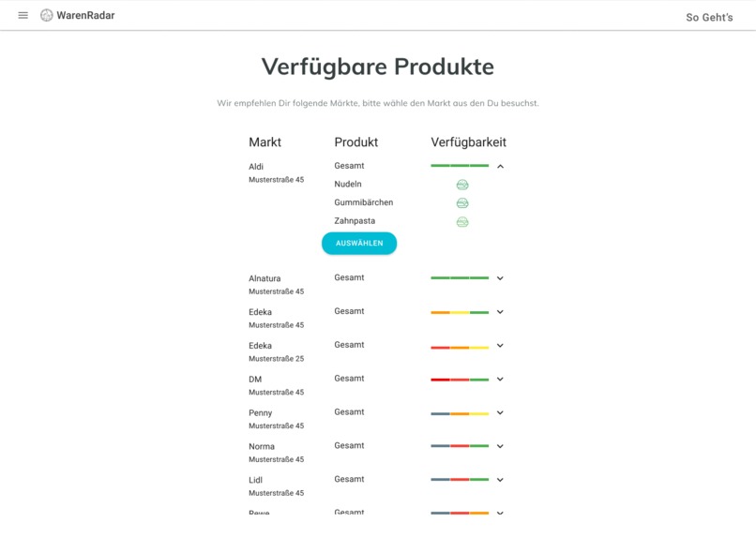Click the Zahnpasta availability icon
756x537 pixels.
tap(462, 222)
